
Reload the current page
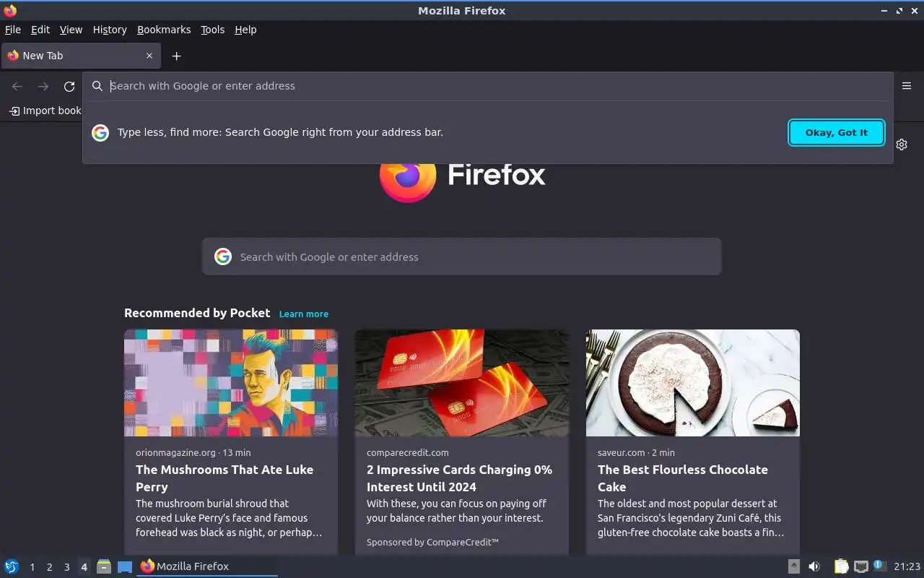pos(69,86)
